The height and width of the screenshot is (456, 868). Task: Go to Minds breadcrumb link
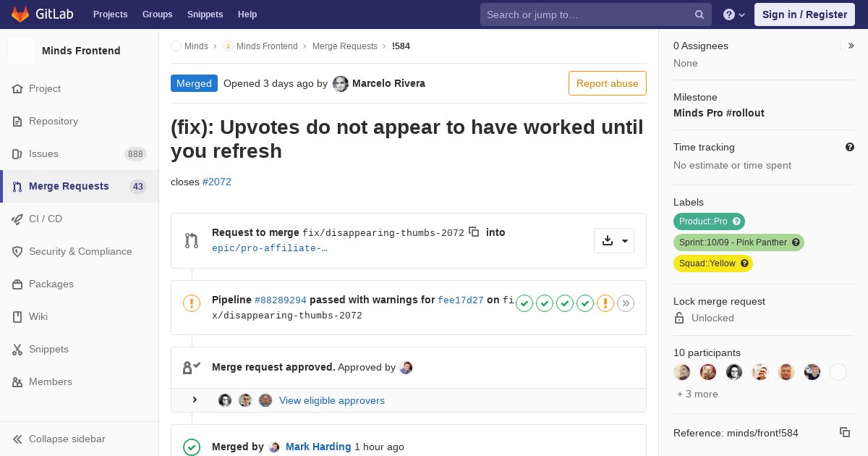tap(196, 46)
